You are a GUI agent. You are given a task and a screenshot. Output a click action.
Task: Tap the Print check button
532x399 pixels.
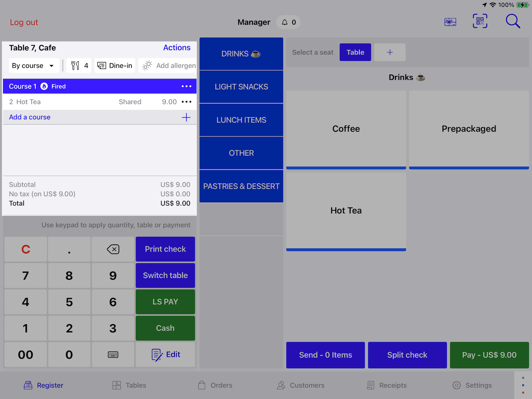point(165,249)
